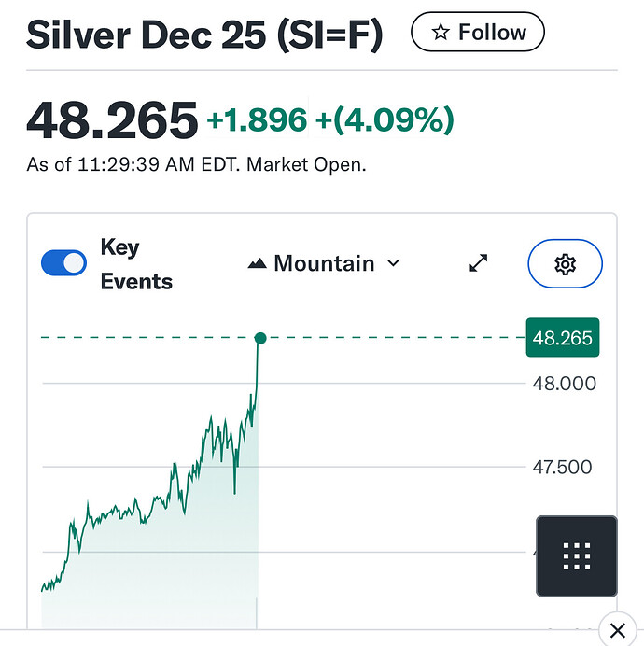Viewport: 644px width, 646px height.
Task: Click the 48.000 axis label
Action: (563, 383)
